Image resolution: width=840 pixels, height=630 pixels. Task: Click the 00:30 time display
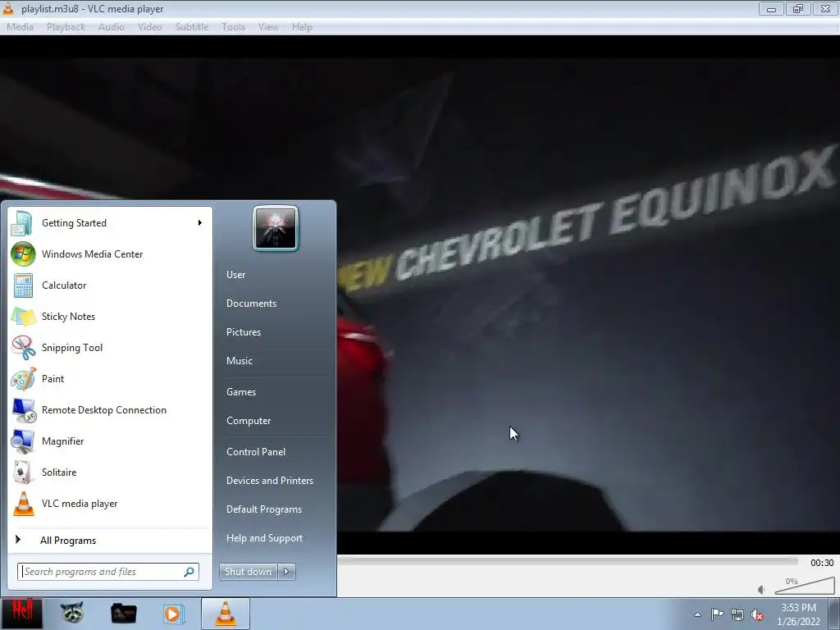(822, 563)
